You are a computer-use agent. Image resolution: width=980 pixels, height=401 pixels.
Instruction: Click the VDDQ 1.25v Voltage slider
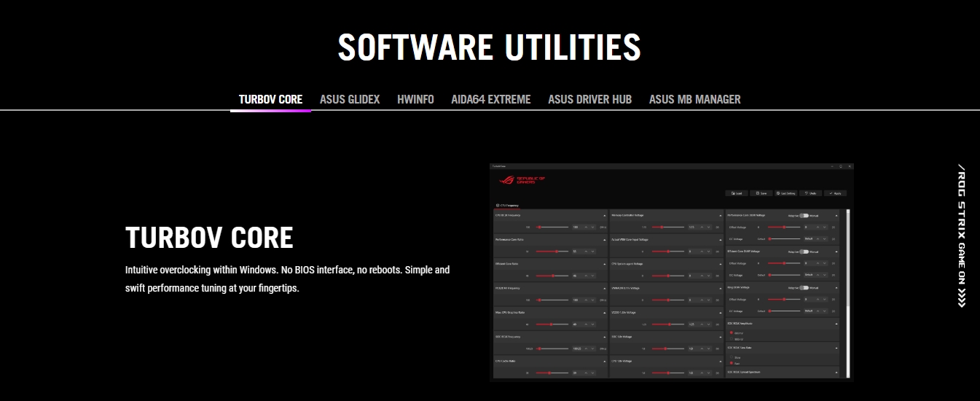click(668, 324)
